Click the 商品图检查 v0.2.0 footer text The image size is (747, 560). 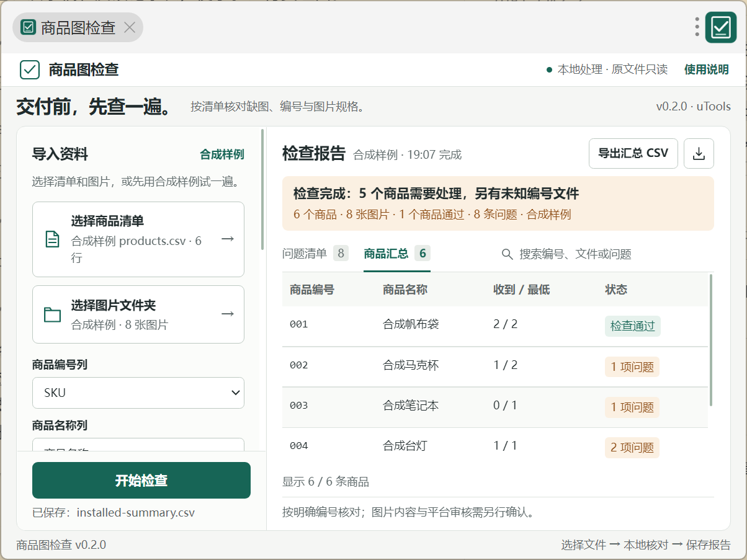(61, 545)
